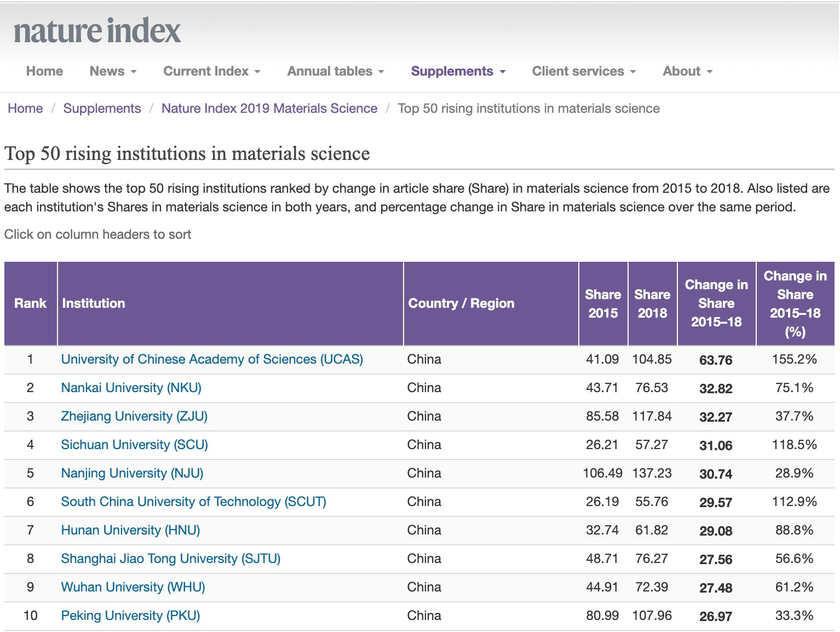Expand the News dropdown menu
This screenshot has width=840, height=632.
(113, 71)
